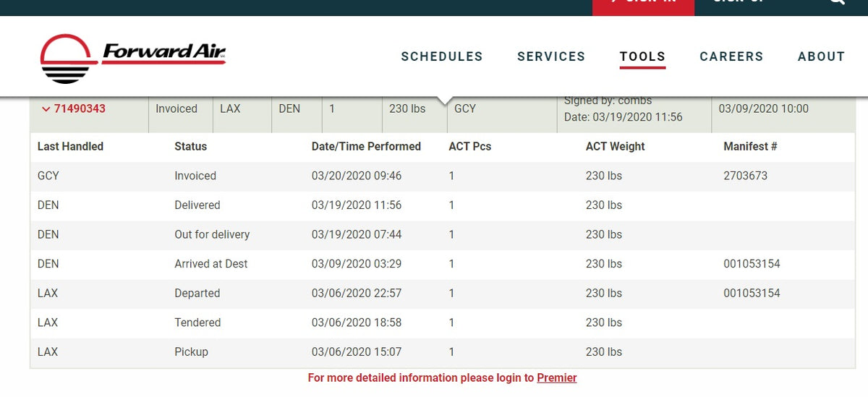Image resolution: width=868 pixels, height=397 pixels.
Task: Click date 03/09/2020 03:29
Action: coord(357,264)
